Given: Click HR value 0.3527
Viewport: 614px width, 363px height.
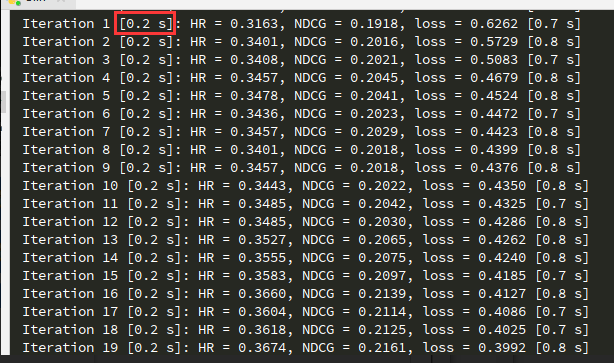Looking at the screenshot, I should point(262,240).
